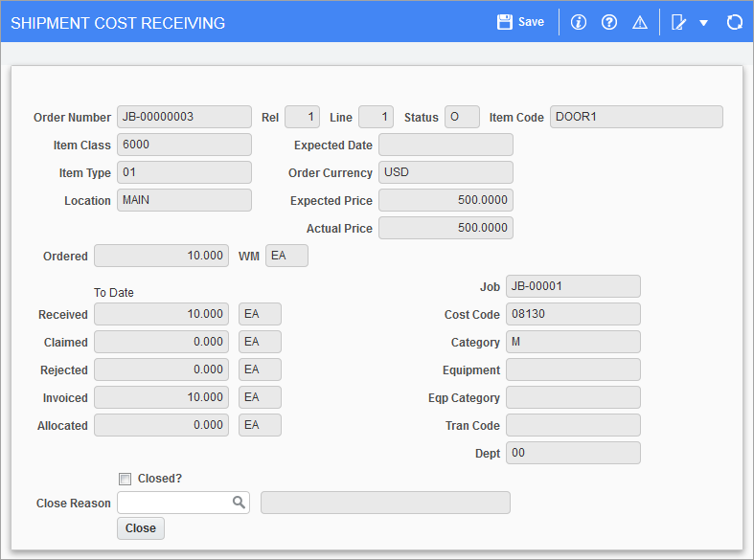Screen dimensions: 754x560
Task: Click the Line field
Action: tap(376, 117)
